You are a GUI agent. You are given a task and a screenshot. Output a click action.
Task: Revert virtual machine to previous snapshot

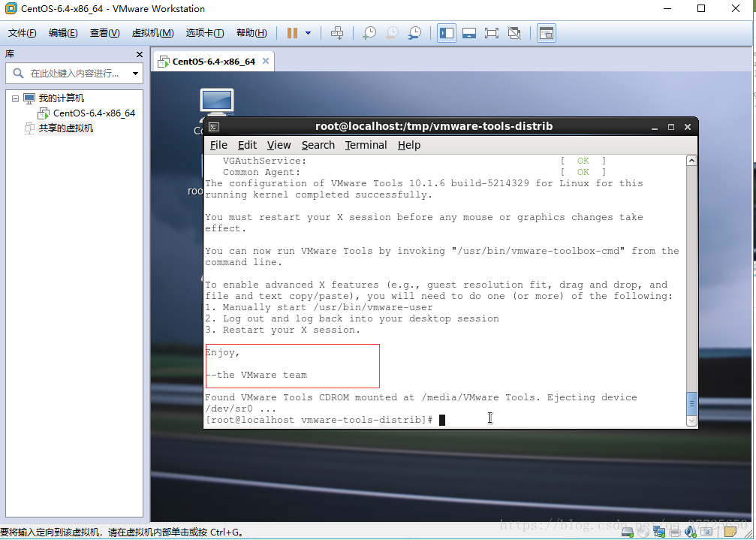(392, 33)
